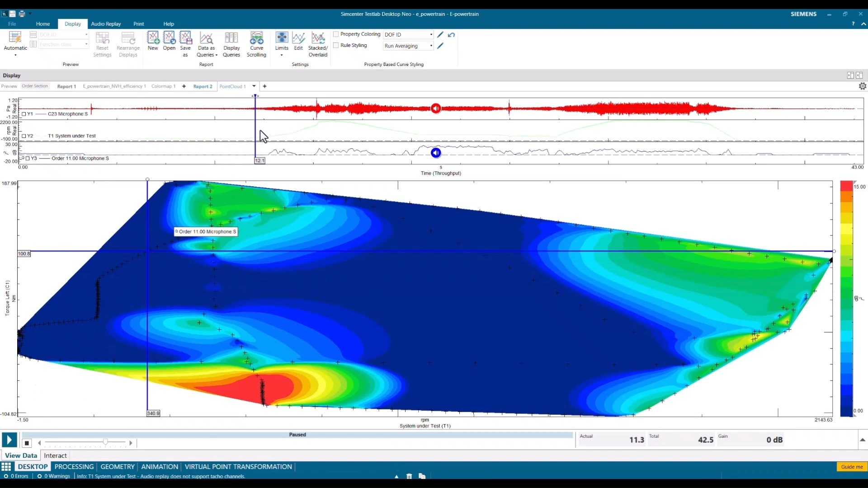Image resolution: width=868 pixels, height=488 pixels.
Task: Open the Automatic preview dropdown
Action: coord(15,55)
